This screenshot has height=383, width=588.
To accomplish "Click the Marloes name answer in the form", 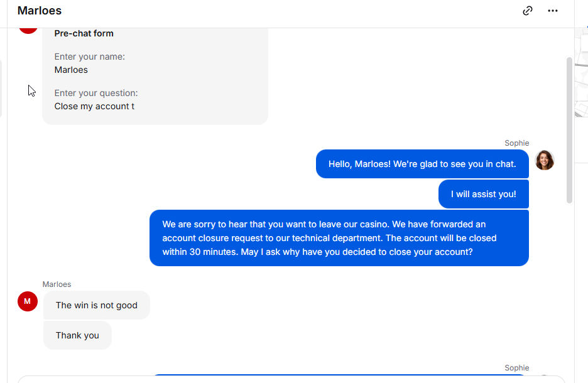I will (71, 70).
